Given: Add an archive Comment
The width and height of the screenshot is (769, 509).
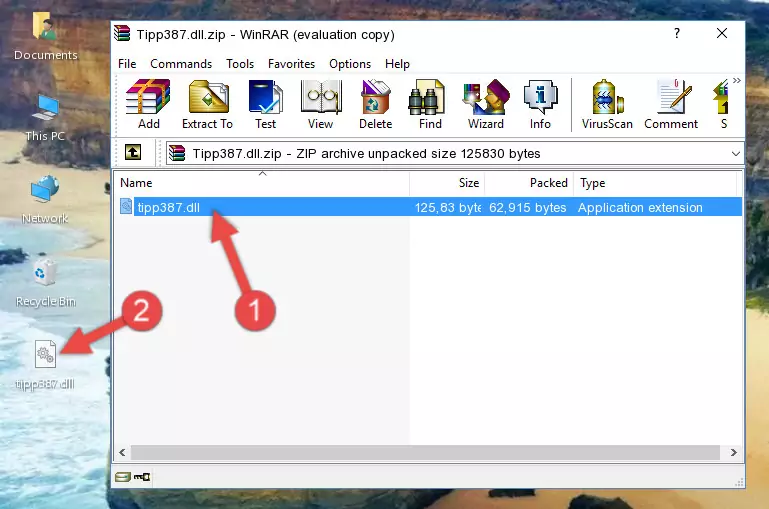Looking at the screenshot, I should tap(671, 104).
